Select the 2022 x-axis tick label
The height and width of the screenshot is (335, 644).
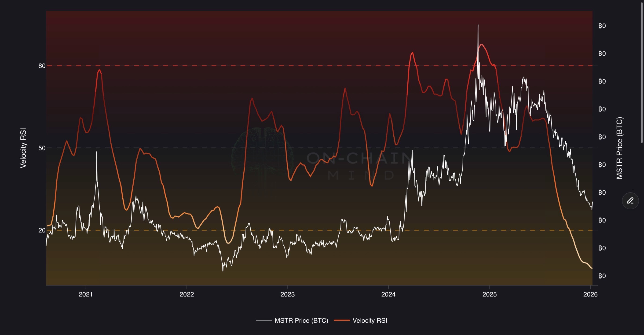click(x=187, y=294)
